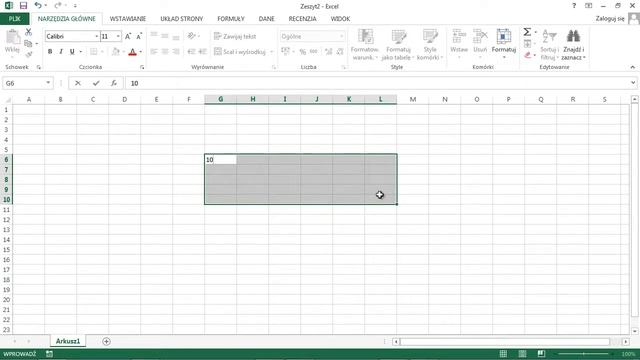Click the formula bar cancel X button

coord(78,83)
